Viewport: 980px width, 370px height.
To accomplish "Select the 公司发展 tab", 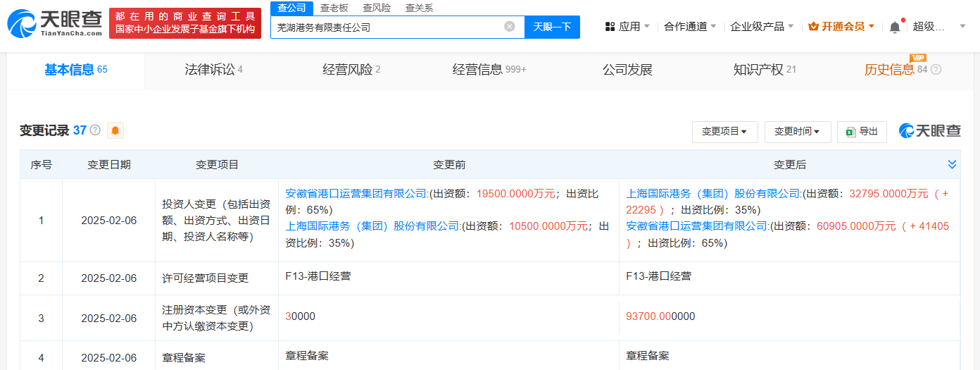I will click(627, 70).
